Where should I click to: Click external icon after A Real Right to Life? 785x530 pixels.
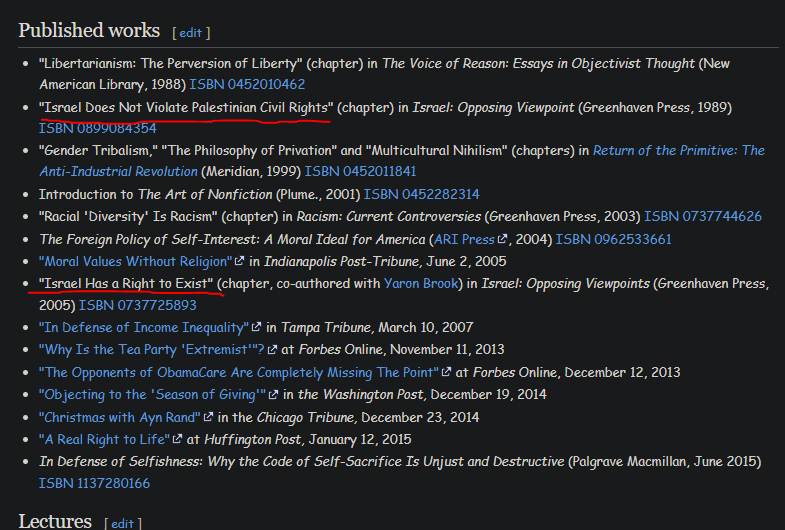(x=177, y=439)
